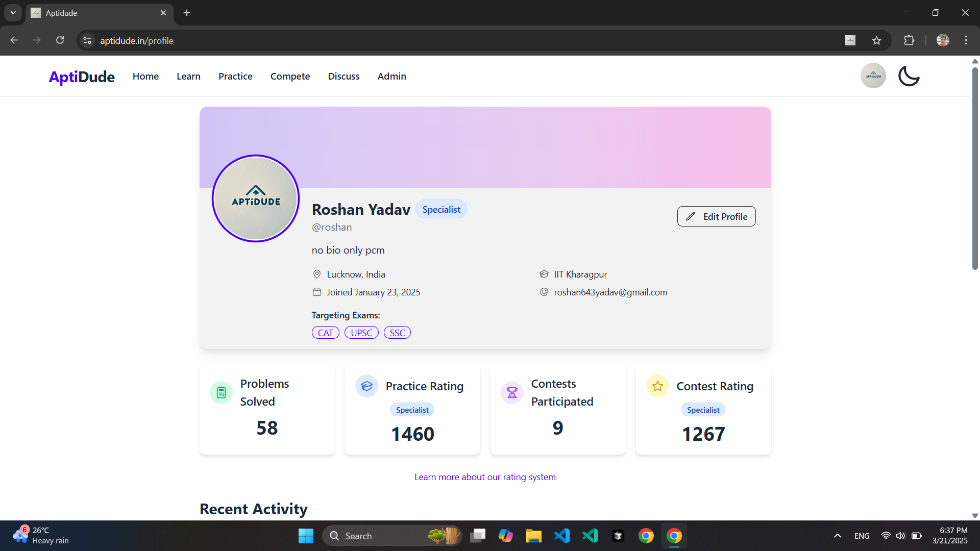The height and width of the screenshot is (551, 980).
Task: Click the Practice Rating graduation icon
Action: coord(366,386)
